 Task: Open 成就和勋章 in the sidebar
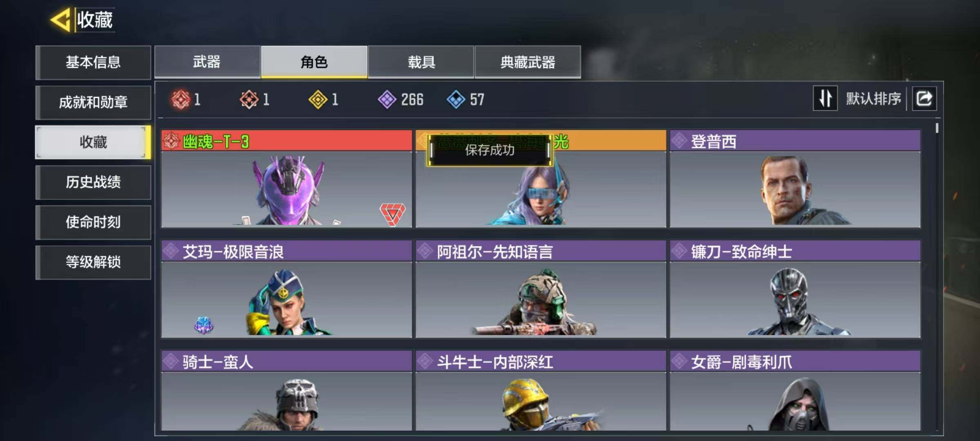click(x=93, y=102)
